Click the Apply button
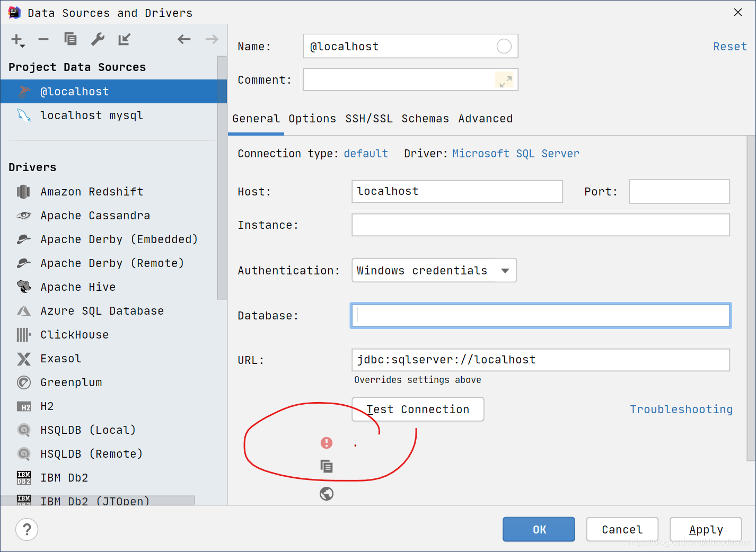The height and width of the screenshot is (552, 756). [x=706, y=529]
